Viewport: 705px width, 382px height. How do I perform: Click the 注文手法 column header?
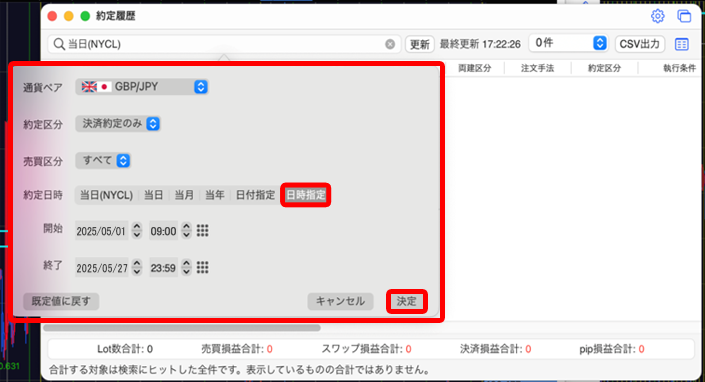(537, 68)
